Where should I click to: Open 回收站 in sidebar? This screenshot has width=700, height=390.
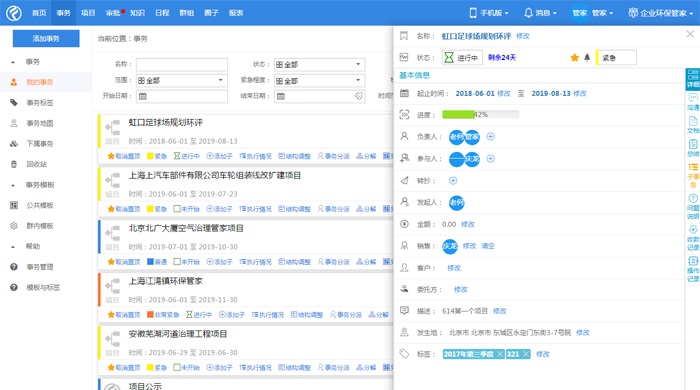pyautogui.click(x=36, y=164)
